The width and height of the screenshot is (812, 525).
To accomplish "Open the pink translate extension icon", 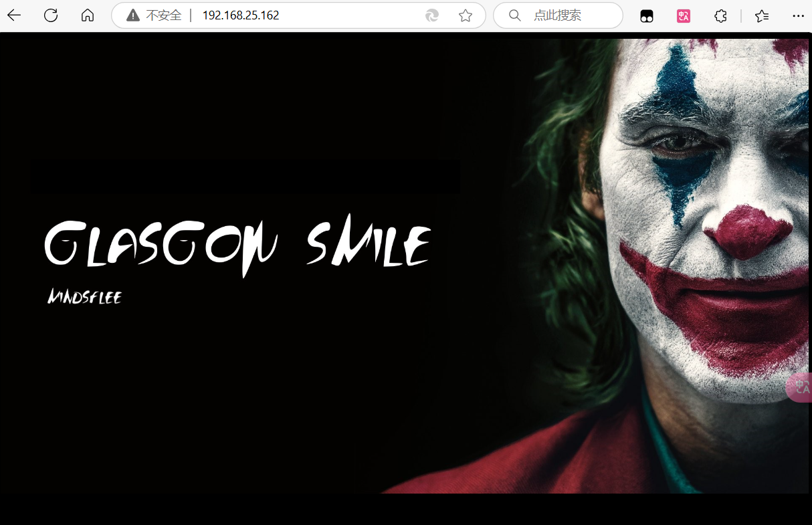I will pyautogui.click(x=684, y=16).
